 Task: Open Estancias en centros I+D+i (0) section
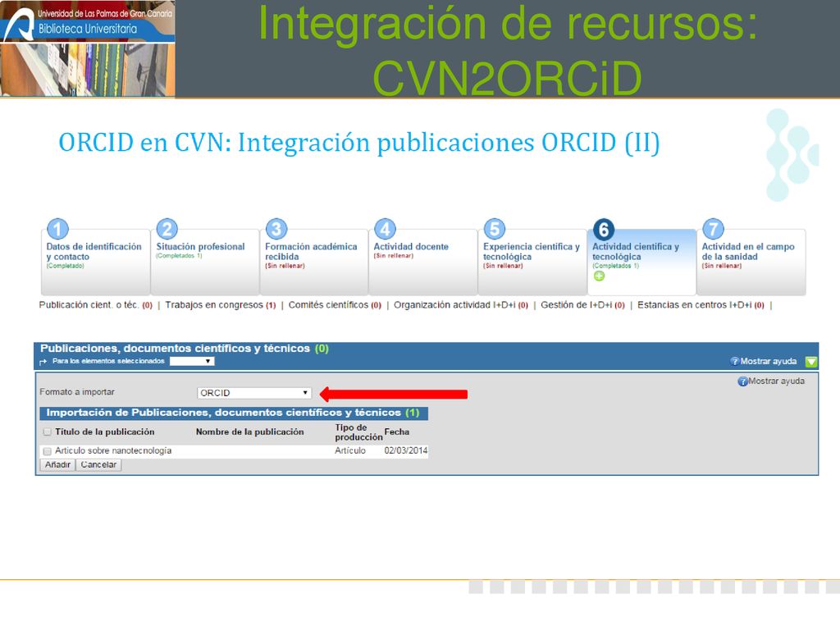pos(701,305)
